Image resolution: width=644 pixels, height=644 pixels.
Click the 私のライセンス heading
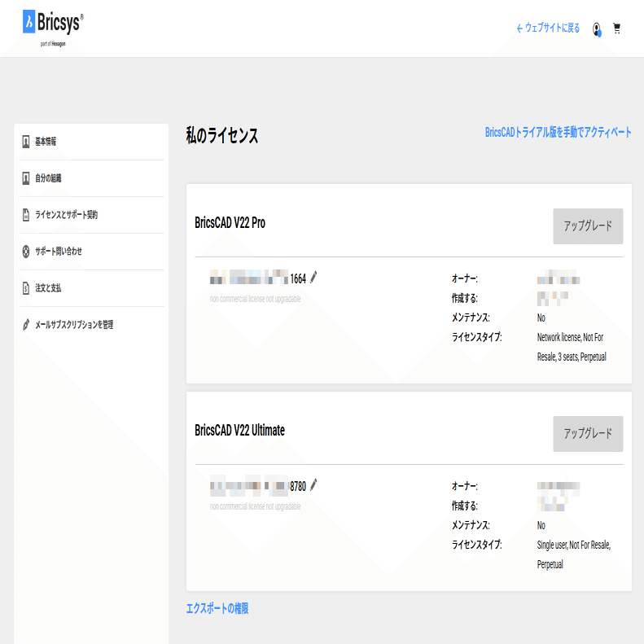pos(222,135)
